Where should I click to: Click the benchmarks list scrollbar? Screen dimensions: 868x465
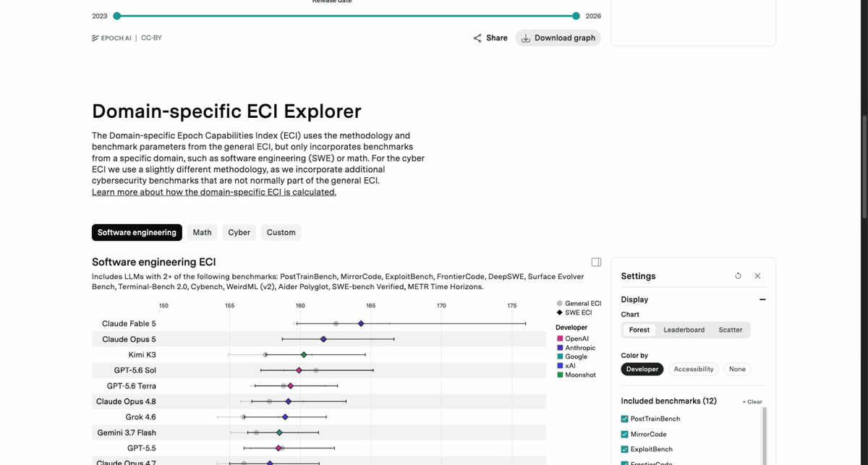tap(765, 435)
